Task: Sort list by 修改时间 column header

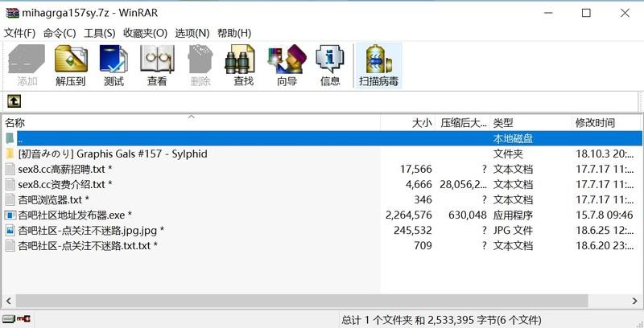Action: pos(596,123)
